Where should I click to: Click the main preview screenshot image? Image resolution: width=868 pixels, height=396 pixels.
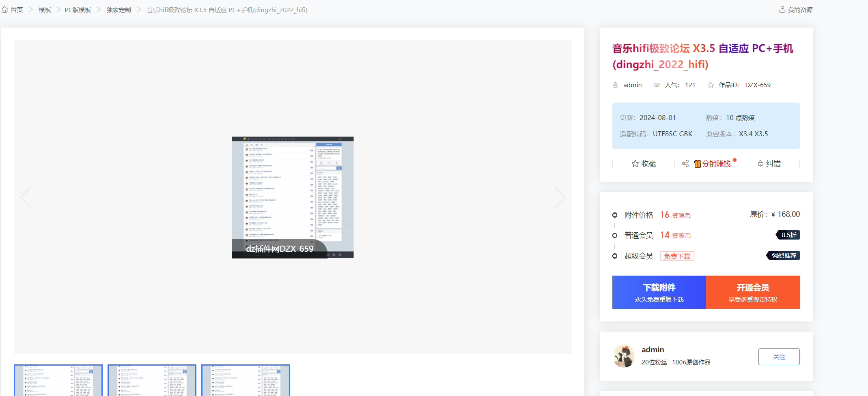click(x=293, y=197)
